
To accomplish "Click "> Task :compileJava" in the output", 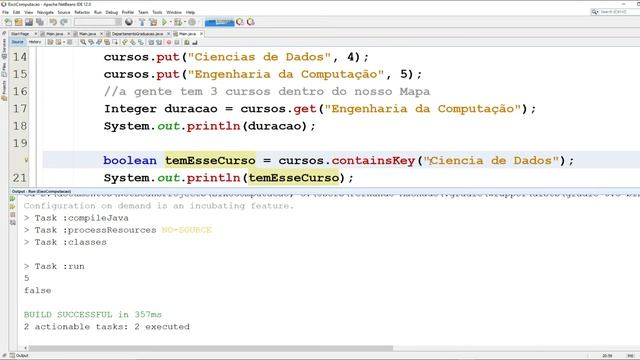I will point(76,218).
